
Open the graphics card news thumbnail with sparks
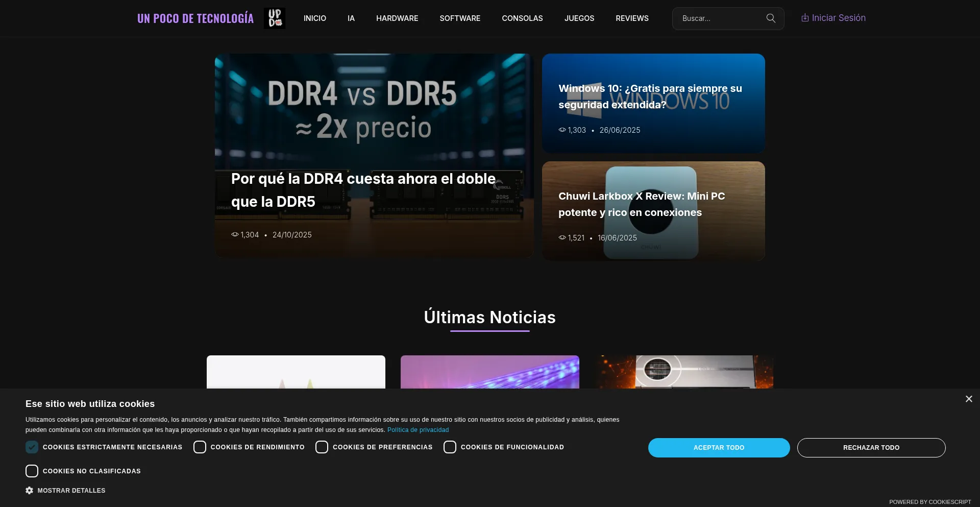[684, 372]
